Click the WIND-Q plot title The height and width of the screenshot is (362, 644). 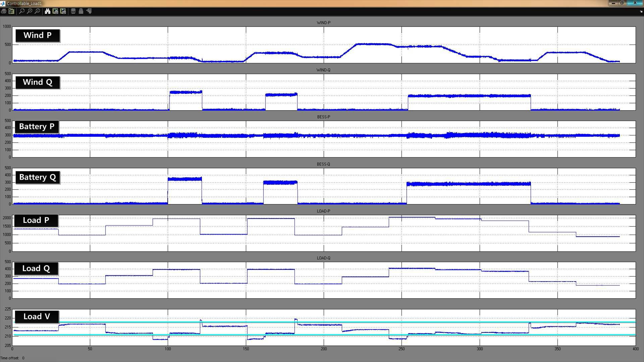coord(323,70)
